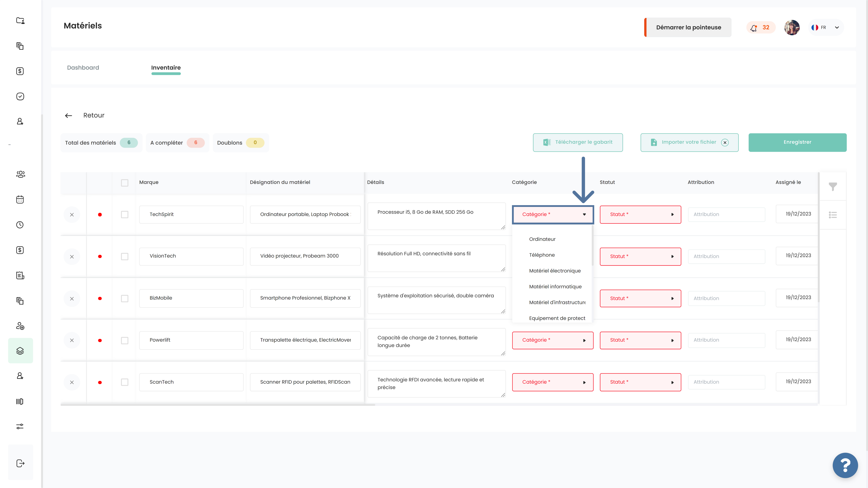Edit Processeur i5 details text area
Image resolution: width=868 pixels, height=488 pixels.
[436, 216]
